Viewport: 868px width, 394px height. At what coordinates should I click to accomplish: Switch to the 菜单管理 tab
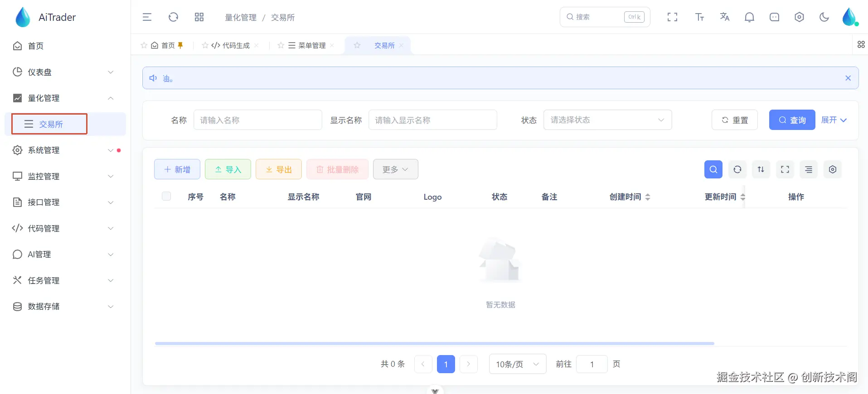[x=307, y=45]
